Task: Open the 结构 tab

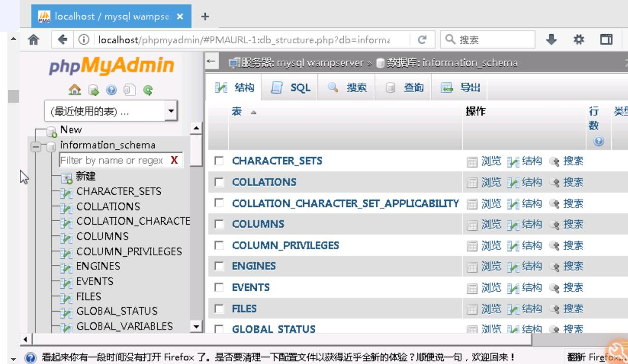Action: click(235, 88)
